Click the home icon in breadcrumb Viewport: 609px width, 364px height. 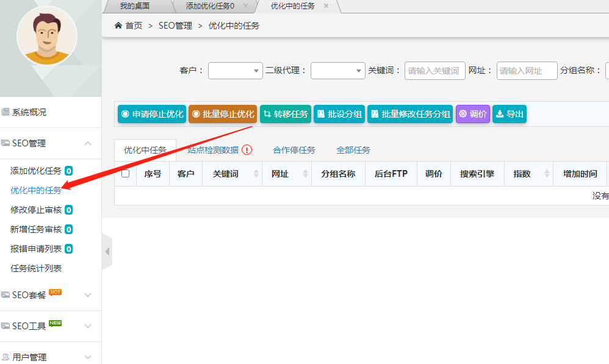118,26
